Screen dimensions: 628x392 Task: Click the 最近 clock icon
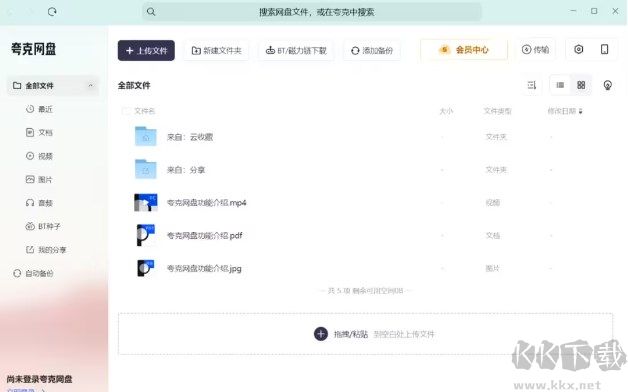pos(30,109)
